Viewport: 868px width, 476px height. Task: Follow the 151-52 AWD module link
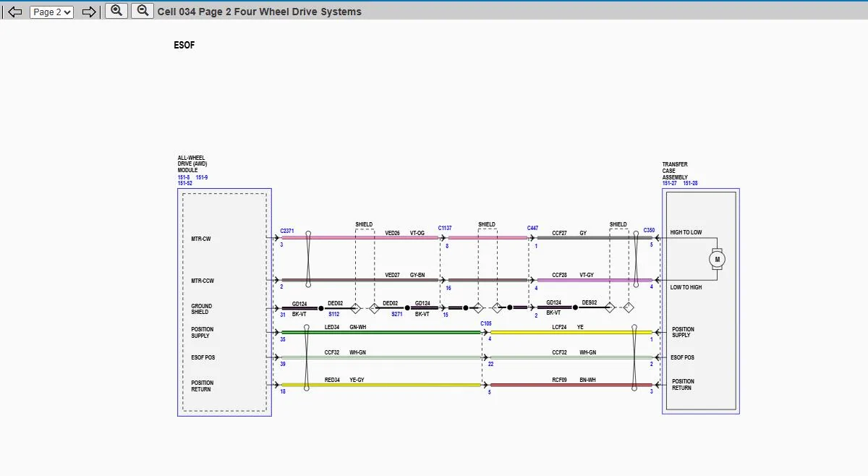(x=185, y=183)
